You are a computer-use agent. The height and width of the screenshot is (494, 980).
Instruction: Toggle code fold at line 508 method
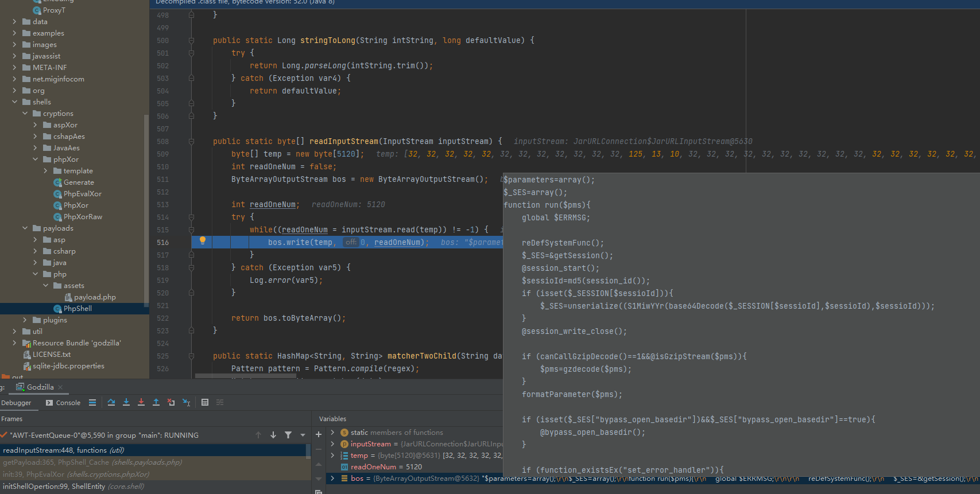click(191, 142)
